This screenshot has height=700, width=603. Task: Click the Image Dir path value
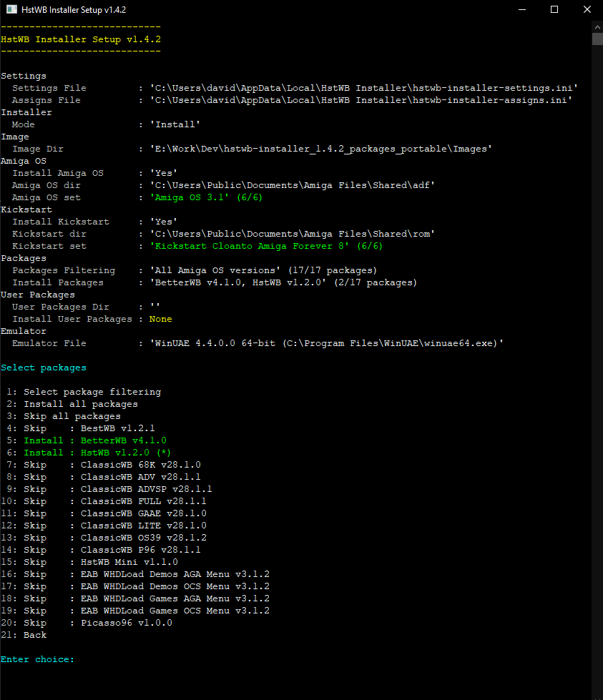tap(320, 149)
